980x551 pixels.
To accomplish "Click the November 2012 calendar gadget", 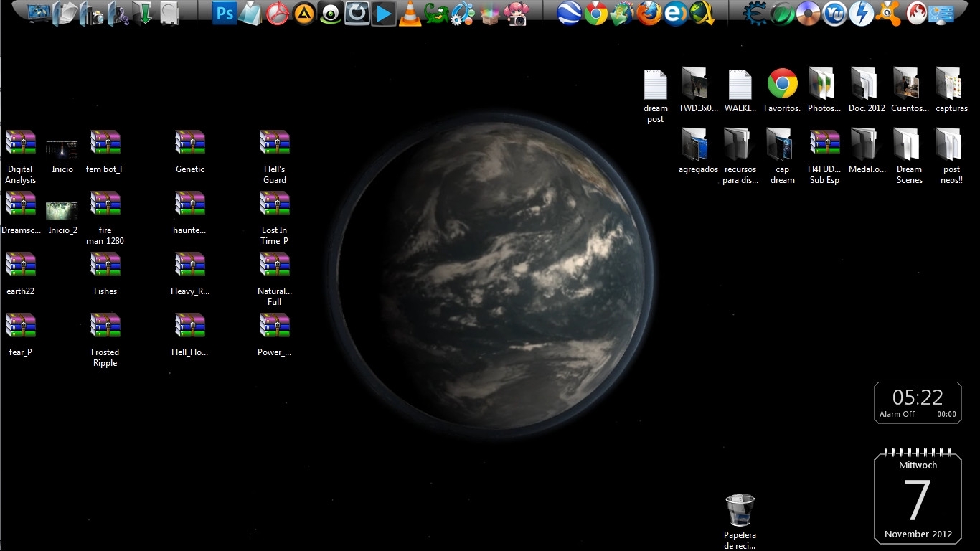I will [918, 499].
